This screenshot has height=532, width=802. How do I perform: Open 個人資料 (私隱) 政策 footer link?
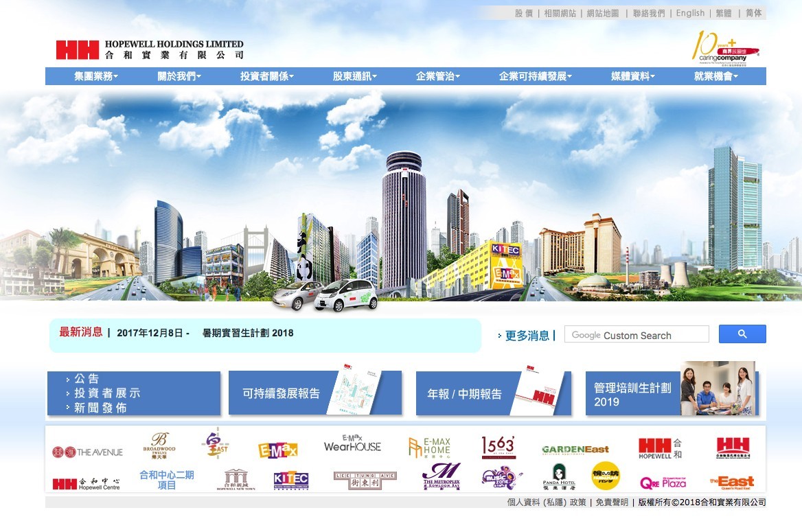pos(547,502)
